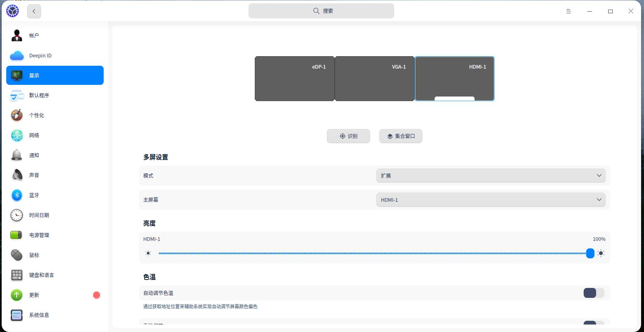Go to 键盘和语言 settings
Viewport: 644px width, 332px height.
coord(55,275)
